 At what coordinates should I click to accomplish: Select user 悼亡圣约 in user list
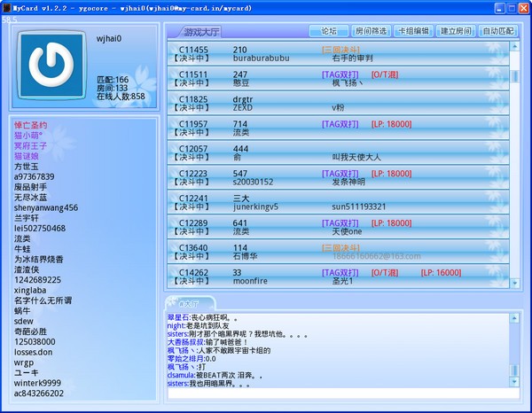30,125
